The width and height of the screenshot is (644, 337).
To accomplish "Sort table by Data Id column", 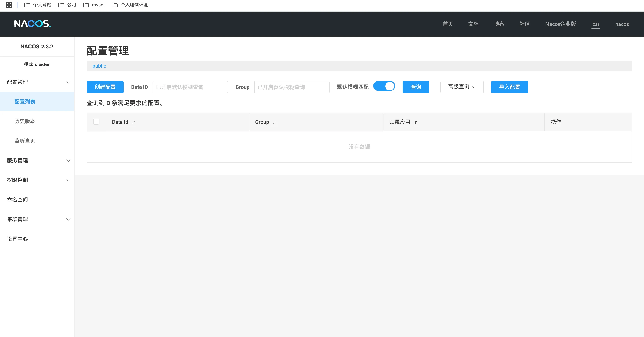I will tap(133, 122).
